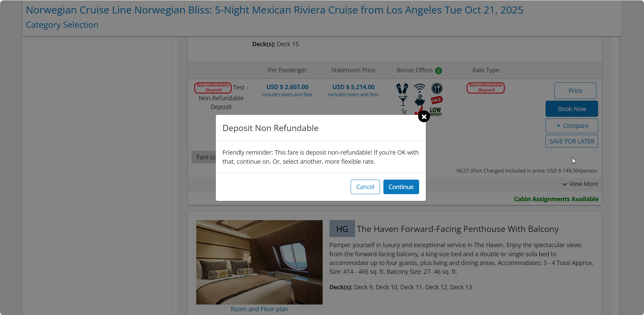Click the Non-refundable Deposit badge under Rate Type

(x=486, y=88)
